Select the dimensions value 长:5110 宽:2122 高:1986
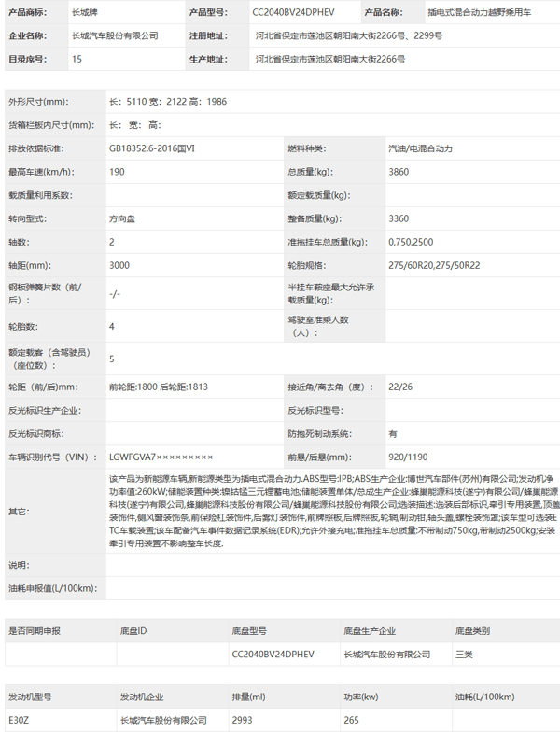Viewport: 560px width, 732px height. click(168, 102)
